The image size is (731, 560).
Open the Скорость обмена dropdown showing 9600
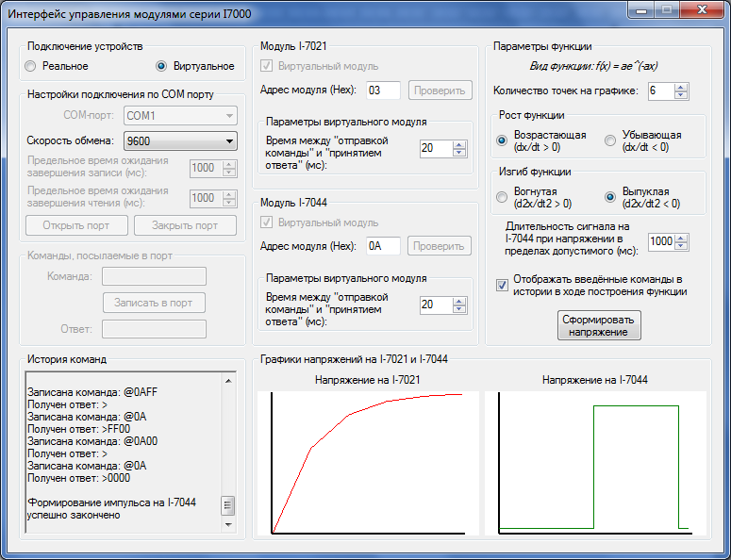point(180,140)
